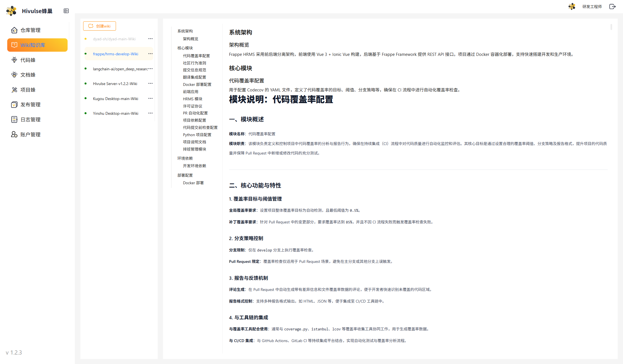Viewport: 623px width, 364px height.
Task: Click 部署配置 in the outline
Action: 185,175
